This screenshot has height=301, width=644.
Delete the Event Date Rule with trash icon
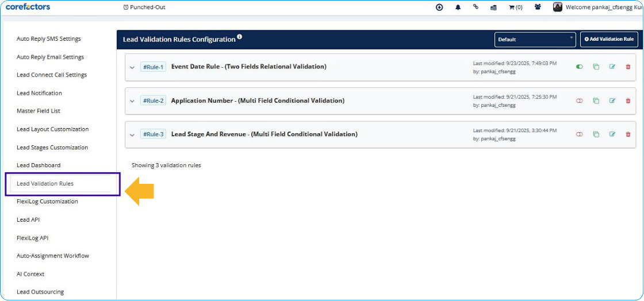(x=628, y=67)
